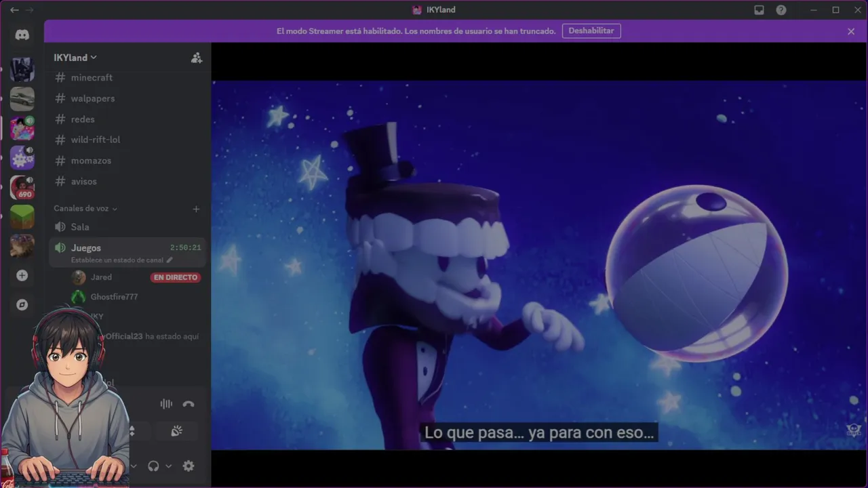Open Discord home direct messages icon
868x488 pixels.
(22, 35)
